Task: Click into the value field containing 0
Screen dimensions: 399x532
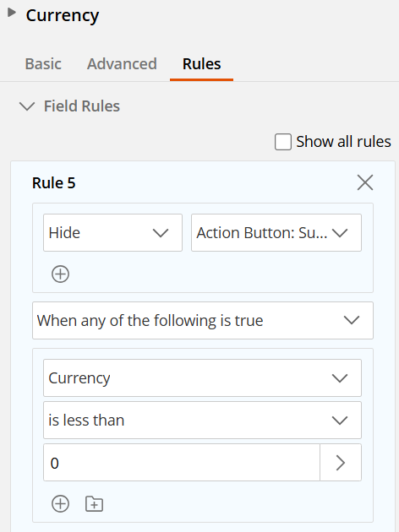Action: 182,463
